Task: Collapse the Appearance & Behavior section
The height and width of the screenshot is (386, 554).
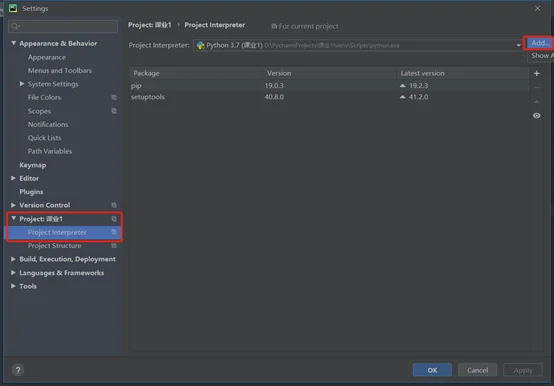Action: (13, 43)
